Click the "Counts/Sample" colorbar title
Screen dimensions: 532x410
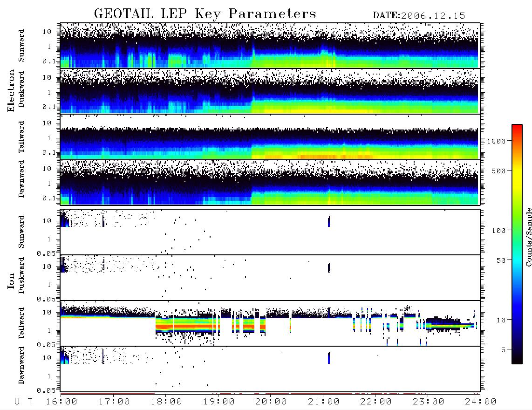click(528, 237)
